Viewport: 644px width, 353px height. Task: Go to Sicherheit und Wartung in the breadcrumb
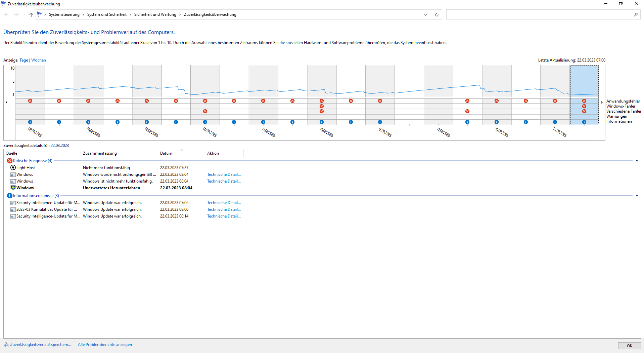click(155, 14)
